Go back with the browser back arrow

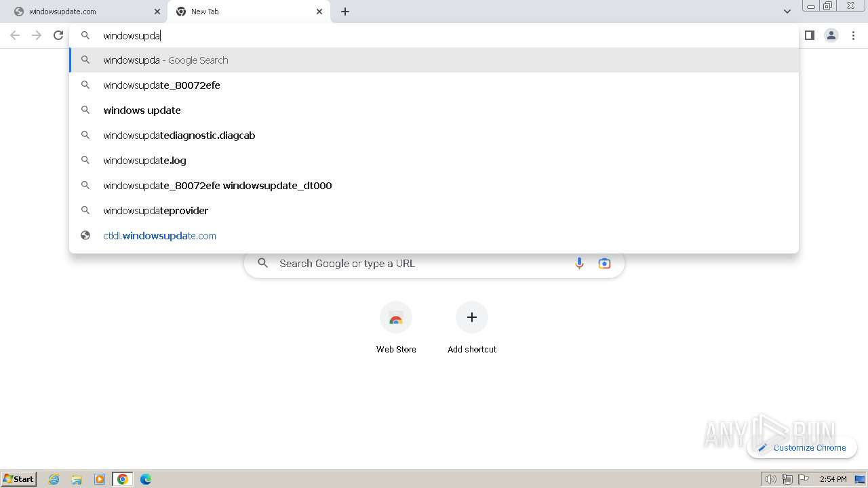pos(15,35)
